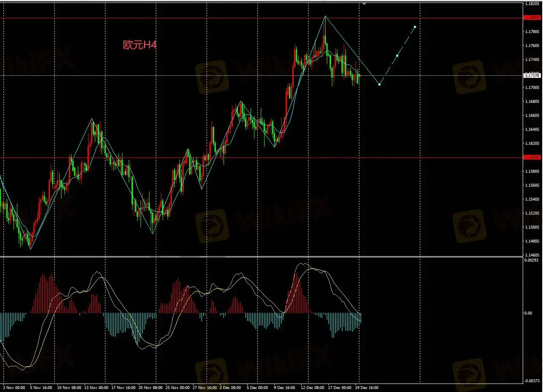Viewport: 543px width, 392px height.
Task: Click the 1.16605 price axis label
Action: click(532, 116)
